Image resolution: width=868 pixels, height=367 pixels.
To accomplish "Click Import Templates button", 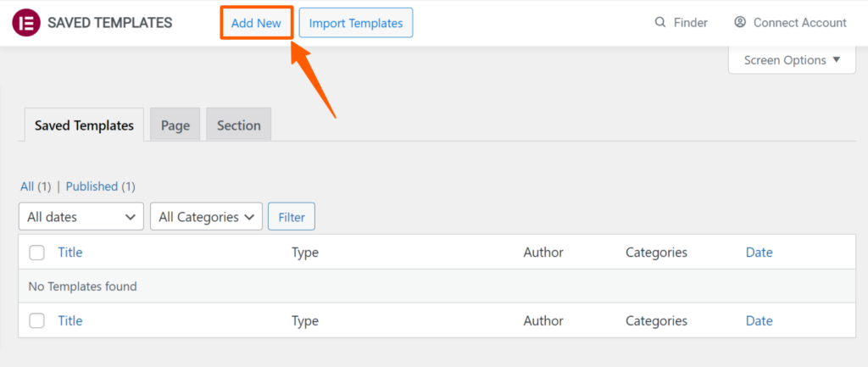I will point(356,23).
